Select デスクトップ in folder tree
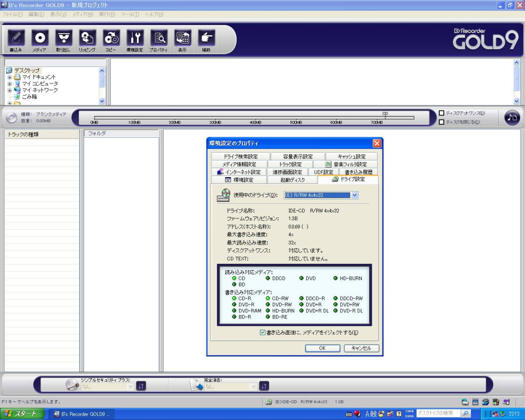 [x=26, y=70]
